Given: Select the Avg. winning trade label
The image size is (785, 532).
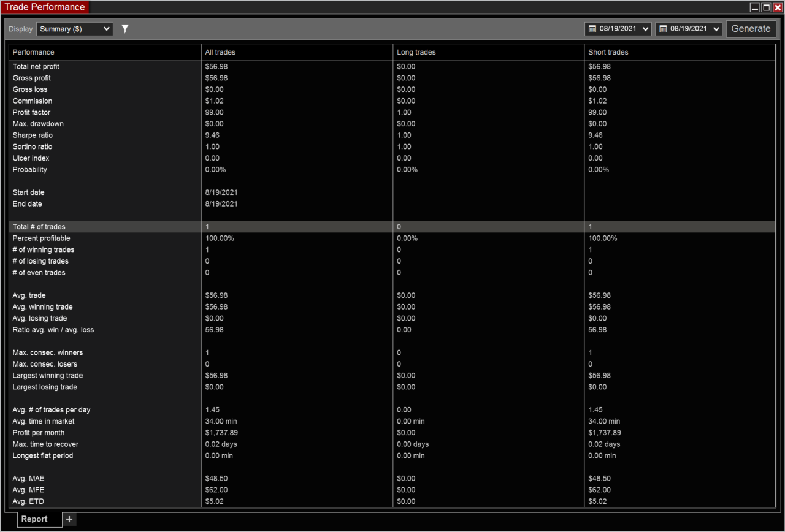Looking at the screenshot, I should [43, 306].
